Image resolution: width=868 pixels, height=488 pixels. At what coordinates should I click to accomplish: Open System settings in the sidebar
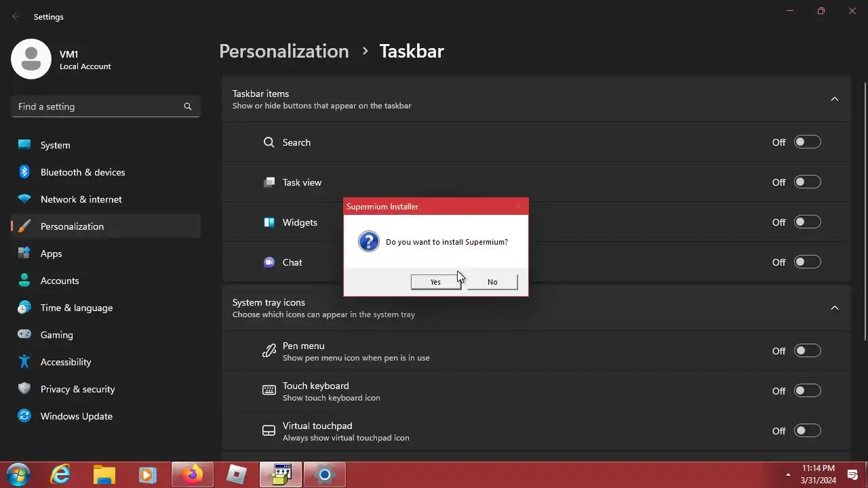[106, 145]
